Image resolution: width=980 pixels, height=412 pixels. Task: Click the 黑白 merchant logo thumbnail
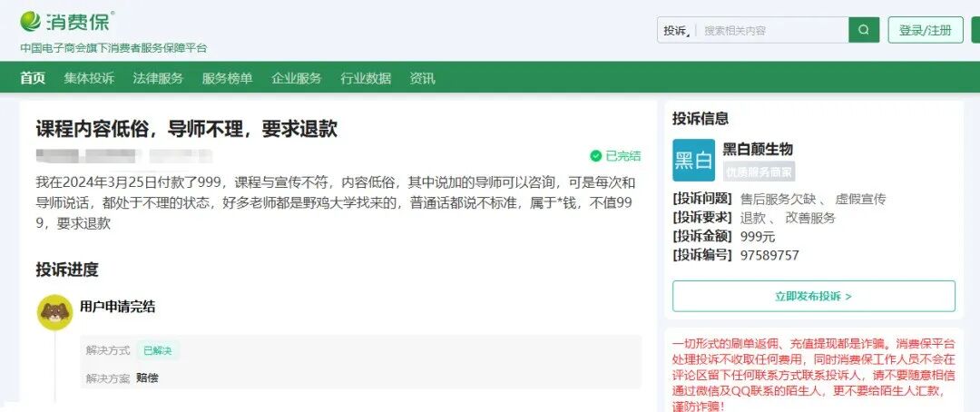694,161
